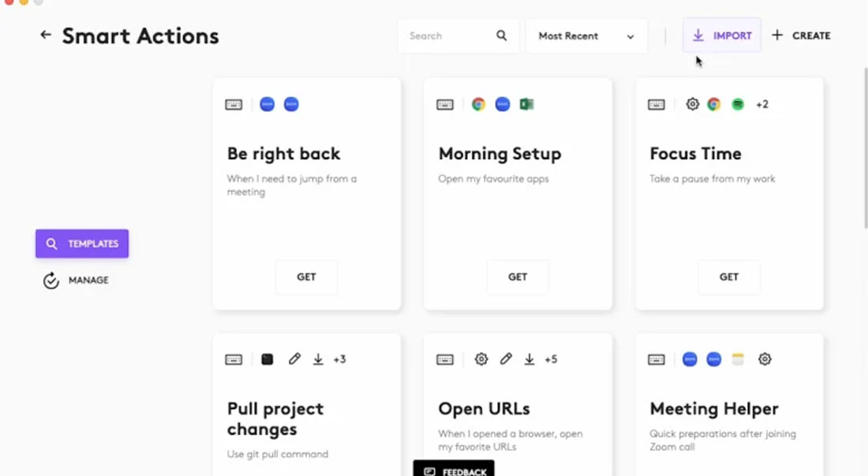Open the Most Recent sort dropdown
This screenshot has width=868, height=476.
(x=586, y=36)
